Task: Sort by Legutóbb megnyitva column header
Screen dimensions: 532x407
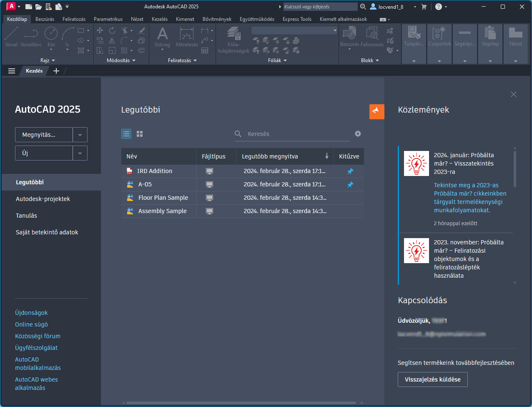Action: [x=285, y=156]
